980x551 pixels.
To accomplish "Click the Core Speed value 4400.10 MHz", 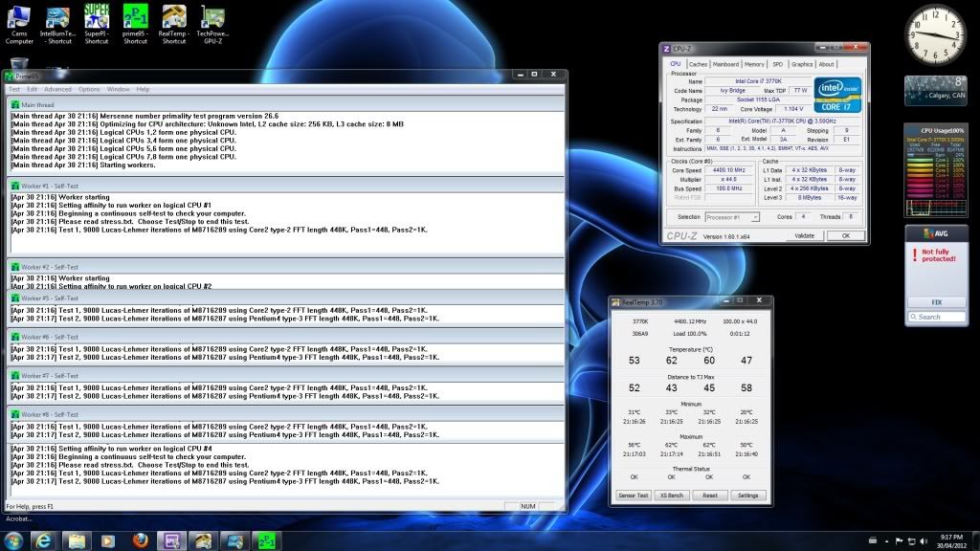I will pos(728,170).
